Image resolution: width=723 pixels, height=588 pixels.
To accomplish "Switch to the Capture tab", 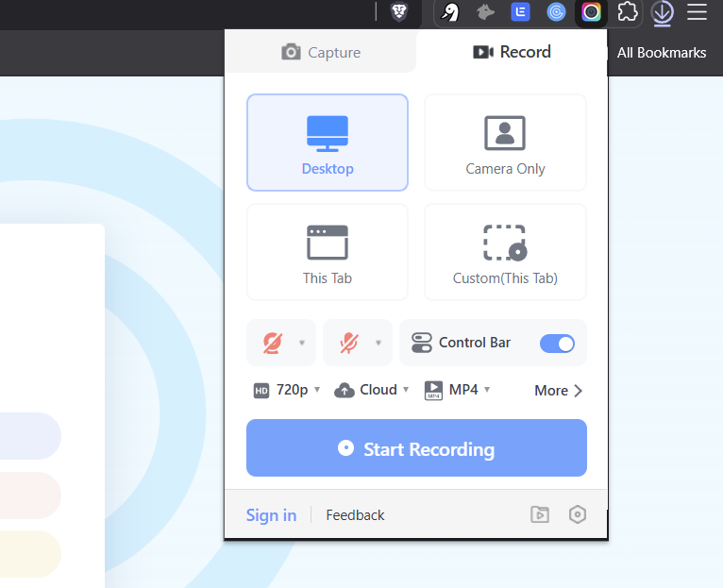I will [321, 53].
